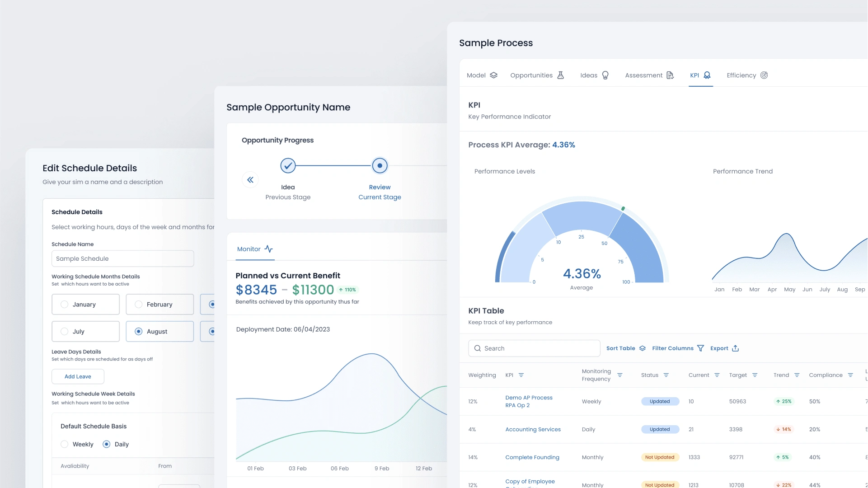Click the Export upload icon

pyautogui.click(x=735, y=348)
